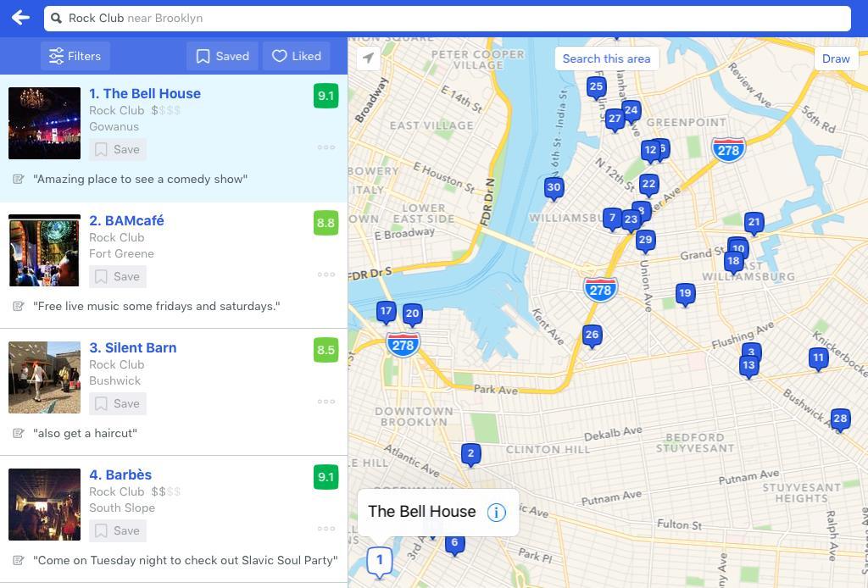Select map pin 12
868x588 pixels.
click(x=650, y=151)
